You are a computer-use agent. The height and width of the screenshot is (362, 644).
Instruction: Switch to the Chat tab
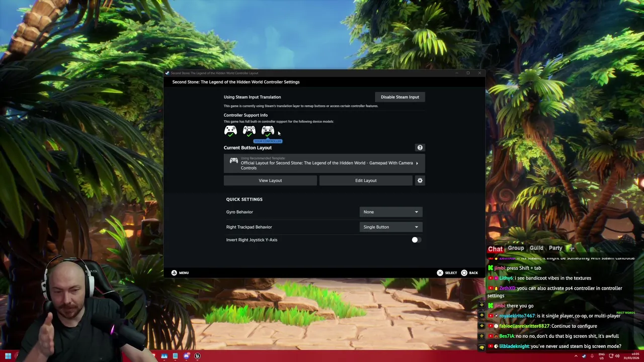[495, 249]
